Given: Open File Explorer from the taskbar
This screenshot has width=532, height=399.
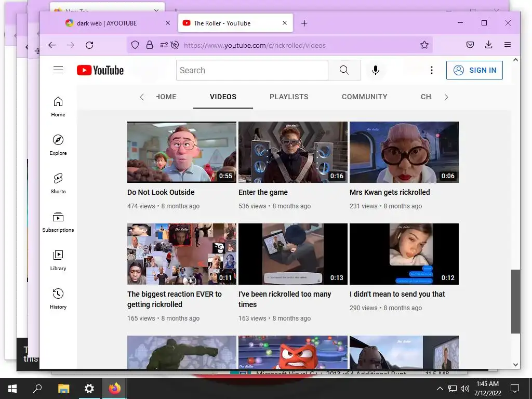Looking at the screenshot, I should click(x=63, y=389).
